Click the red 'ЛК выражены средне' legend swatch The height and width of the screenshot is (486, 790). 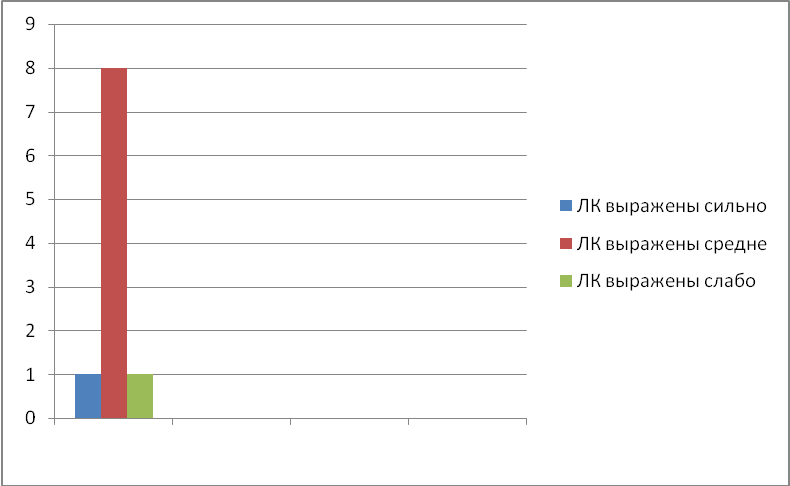click(566, 243)
